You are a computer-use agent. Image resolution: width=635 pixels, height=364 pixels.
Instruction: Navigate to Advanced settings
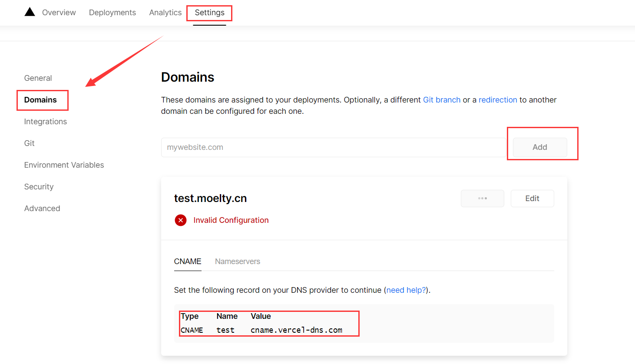point(42,208)
